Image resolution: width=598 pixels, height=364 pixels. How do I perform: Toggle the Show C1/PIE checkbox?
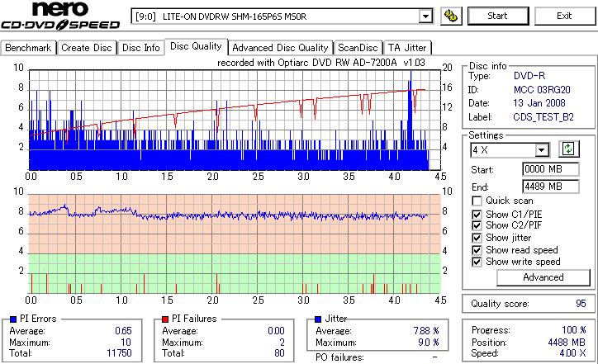point(477,215)
